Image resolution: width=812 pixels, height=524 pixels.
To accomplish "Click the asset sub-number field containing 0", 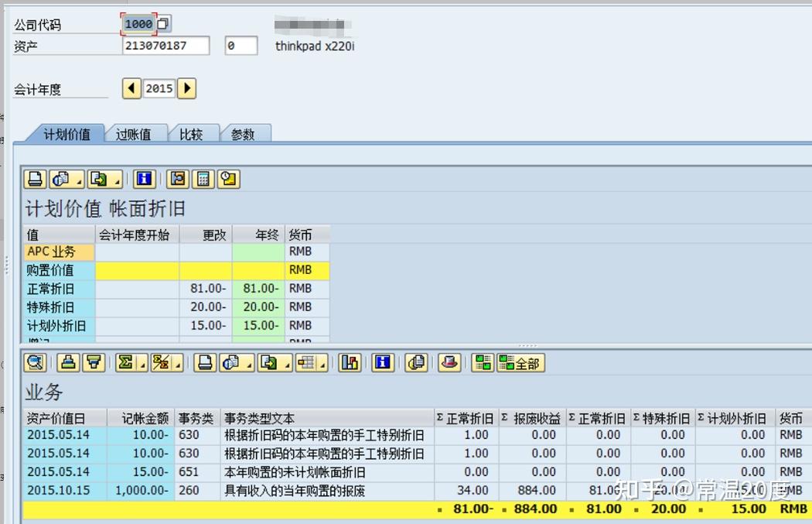I will click(241, 46).
